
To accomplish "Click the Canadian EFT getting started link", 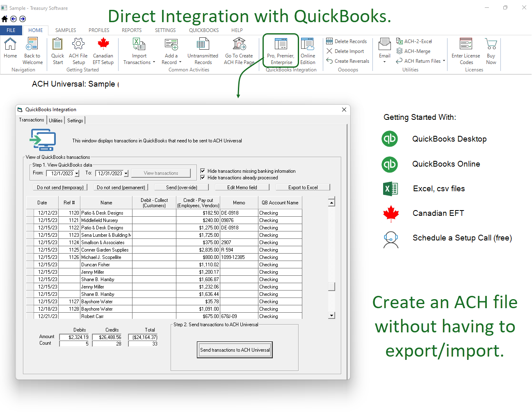I will pos(438,213).
